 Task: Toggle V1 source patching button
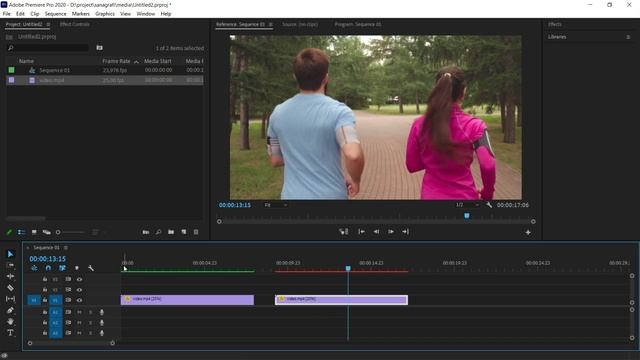pos(34,300)
